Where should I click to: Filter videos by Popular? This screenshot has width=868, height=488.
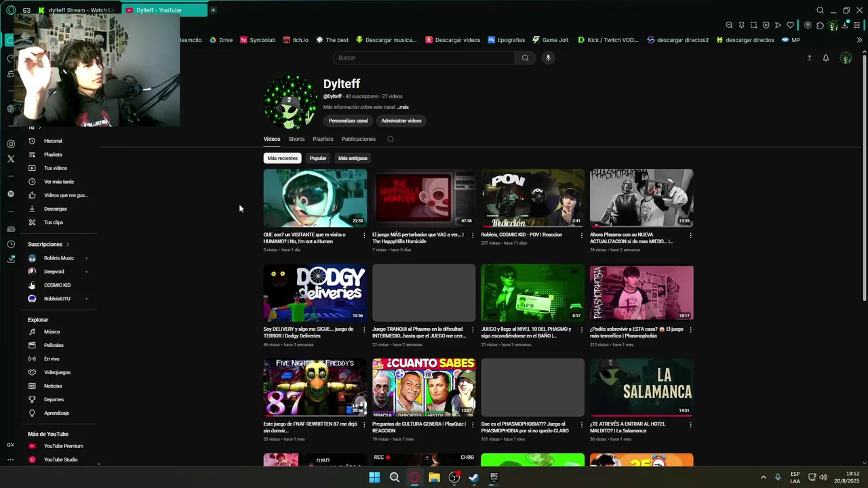pos(318,158)
